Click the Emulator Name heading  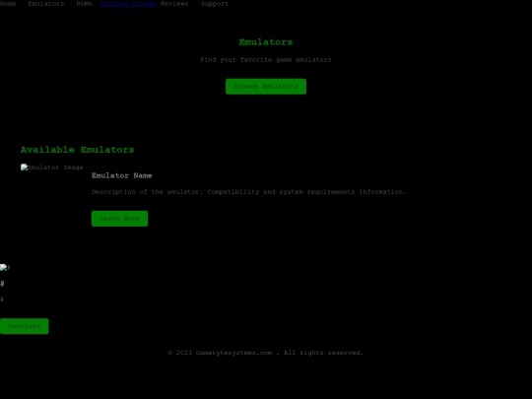pyautogui.click(x=121, y=175)
